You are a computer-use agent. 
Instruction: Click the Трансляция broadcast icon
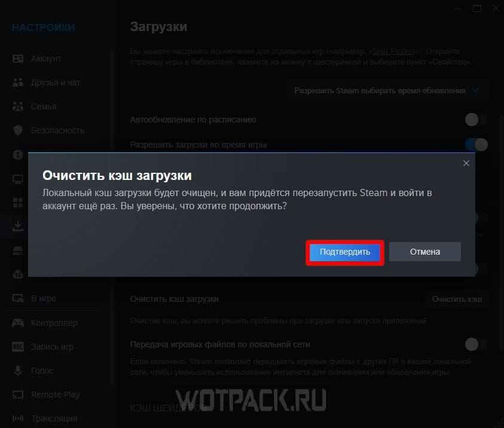tap(18, 418)
